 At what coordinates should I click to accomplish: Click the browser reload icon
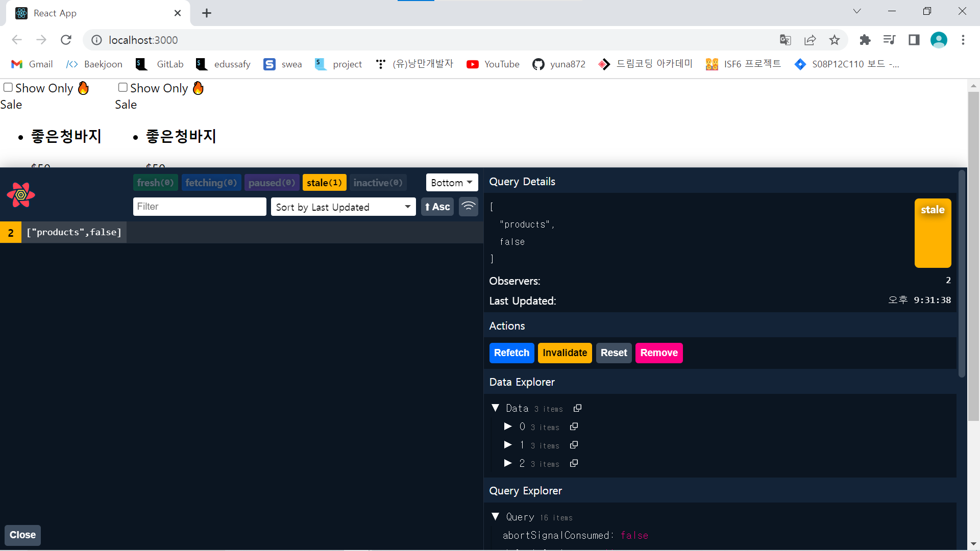pyautogui.click(x=66, y=40)
